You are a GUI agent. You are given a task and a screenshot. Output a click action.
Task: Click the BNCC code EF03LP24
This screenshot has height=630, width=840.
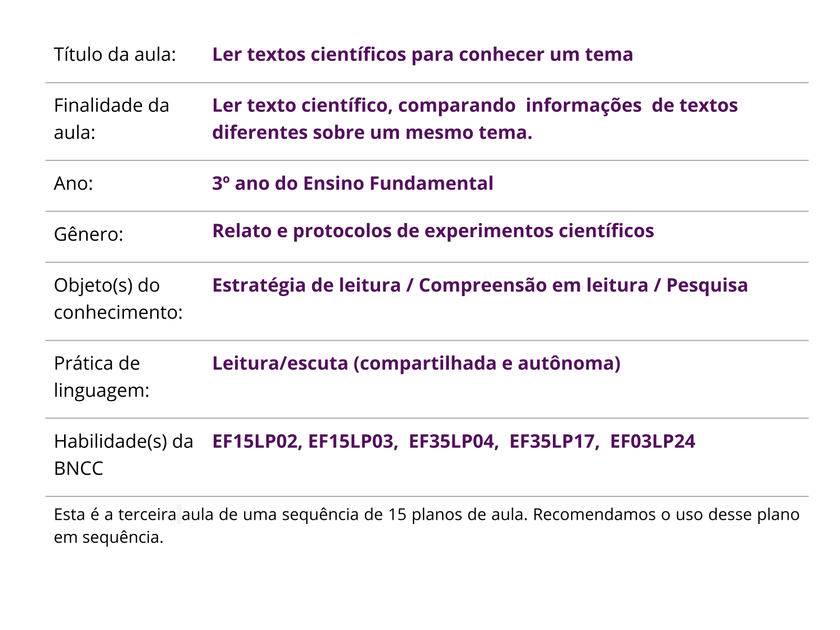point(653,442)
